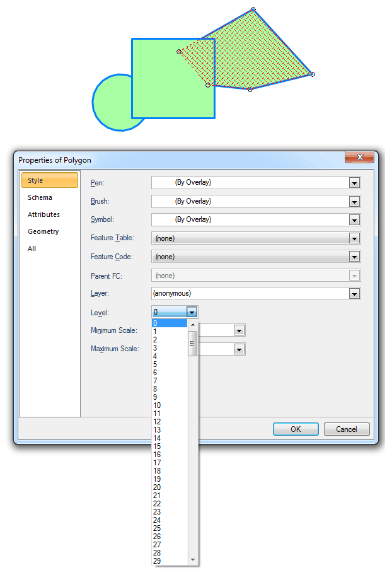Image resolution: width=392 pixels, height=570 pixels.
Task: Open the Maximum Scale dropdown arrow
Action: tap(239, 350)
